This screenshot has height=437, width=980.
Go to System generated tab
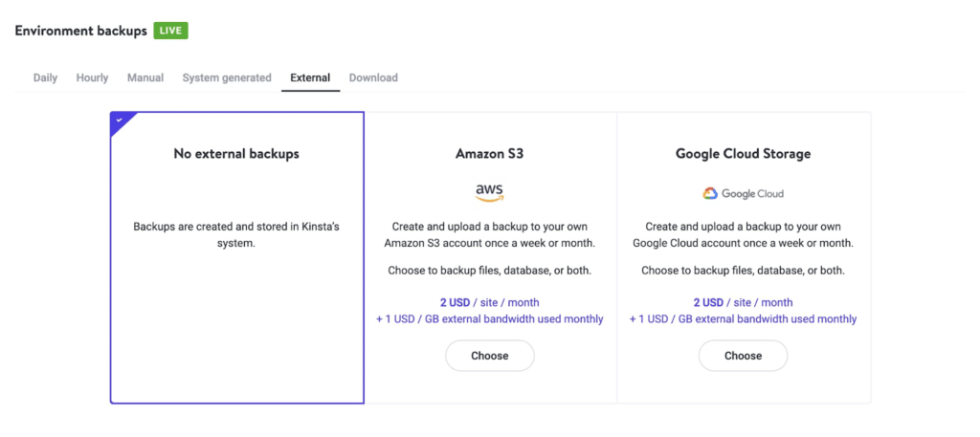227,78
